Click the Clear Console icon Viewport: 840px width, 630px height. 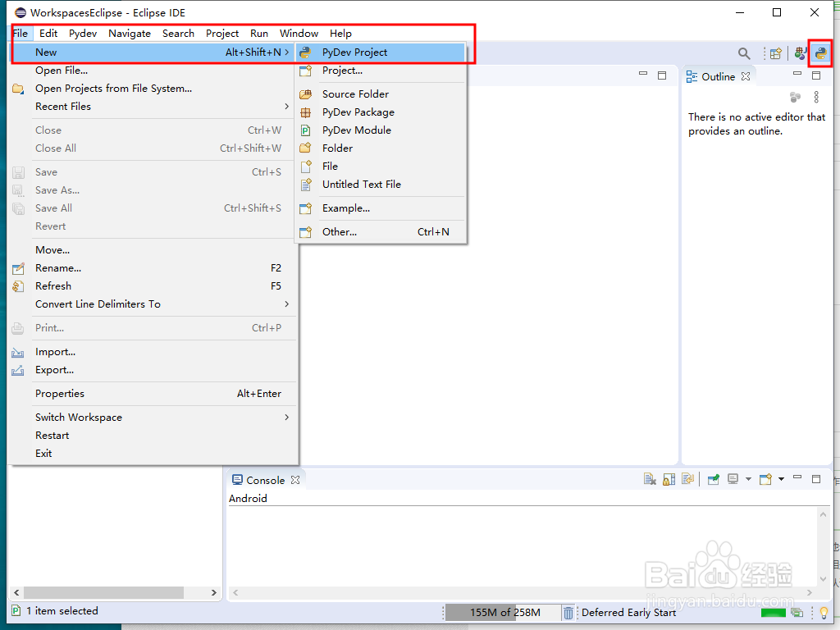(x=650, y=479)
